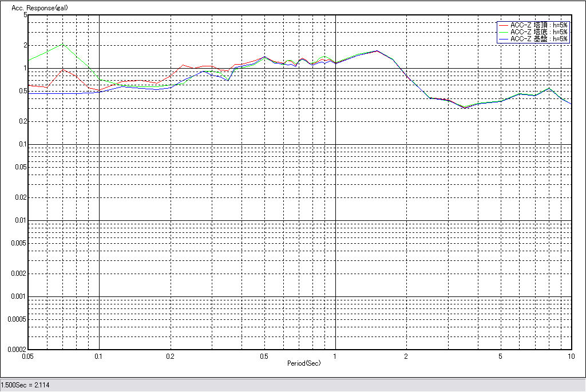
Task: Click the blue line sample in the legend
Action: pyautogui.click(x=504, y=39)
